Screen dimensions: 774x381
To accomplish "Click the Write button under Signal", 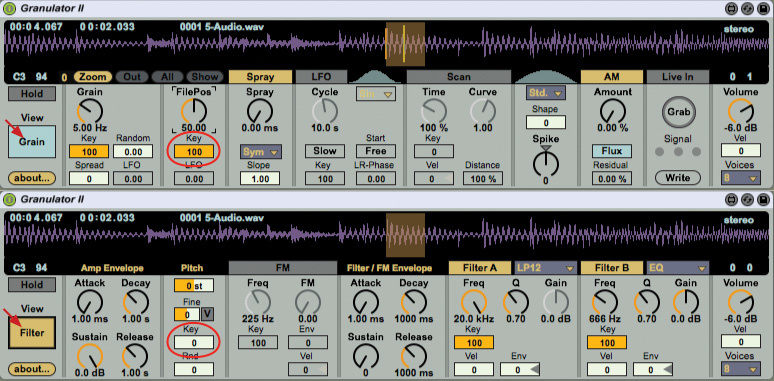I will pyautogui.click(x=678, y=177).
